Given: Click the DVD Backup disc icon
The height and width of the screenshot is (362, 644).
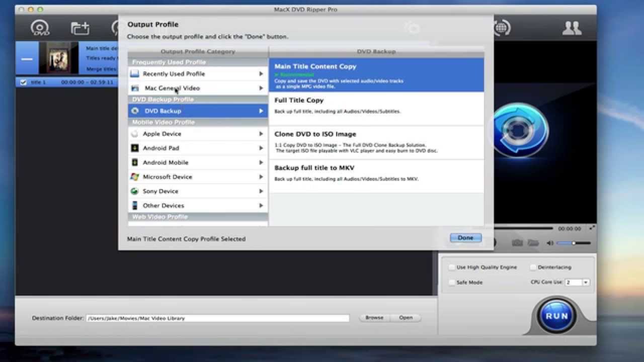Looking at the screenshot, I should coord(135,111).
